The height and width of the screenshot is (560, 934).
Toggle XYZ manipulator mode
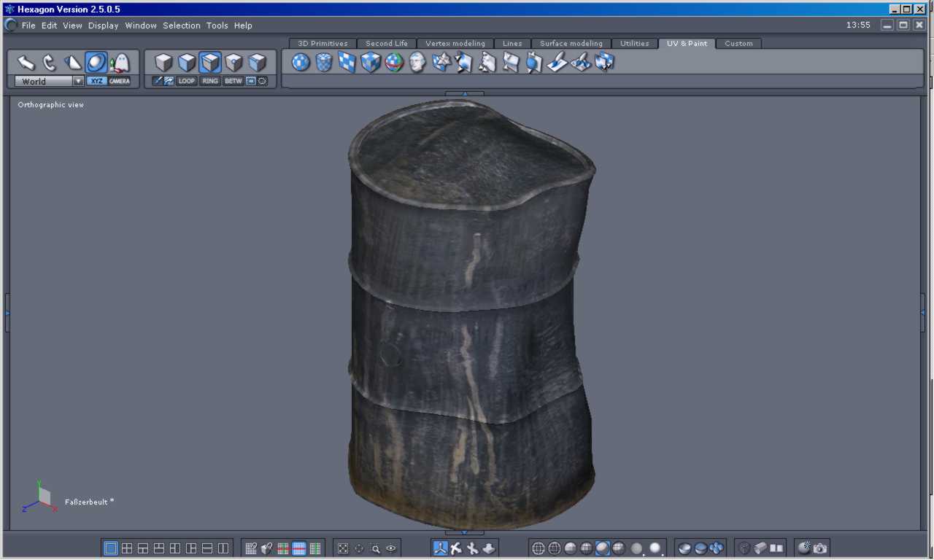(96, 81)
